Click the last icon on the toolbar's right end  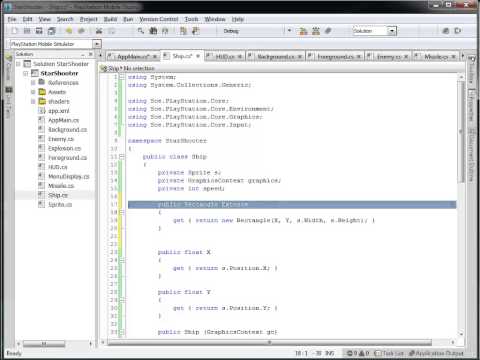coord(458,31)
